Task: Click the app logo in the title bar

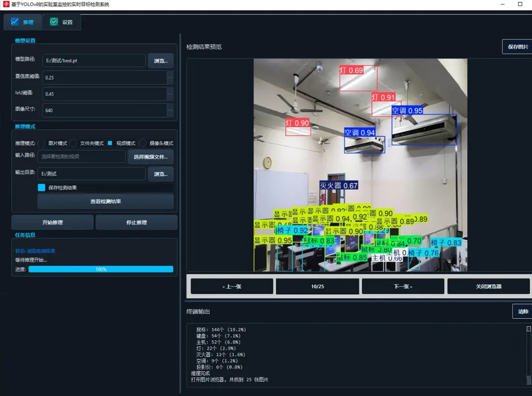Action: [x=6, y=4]
